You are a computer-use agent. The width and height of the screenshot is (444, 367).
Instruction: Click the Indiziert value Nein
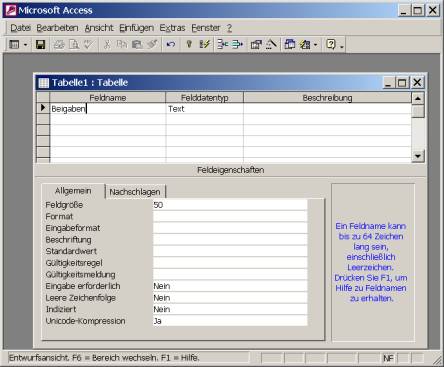tap(230, 309)
